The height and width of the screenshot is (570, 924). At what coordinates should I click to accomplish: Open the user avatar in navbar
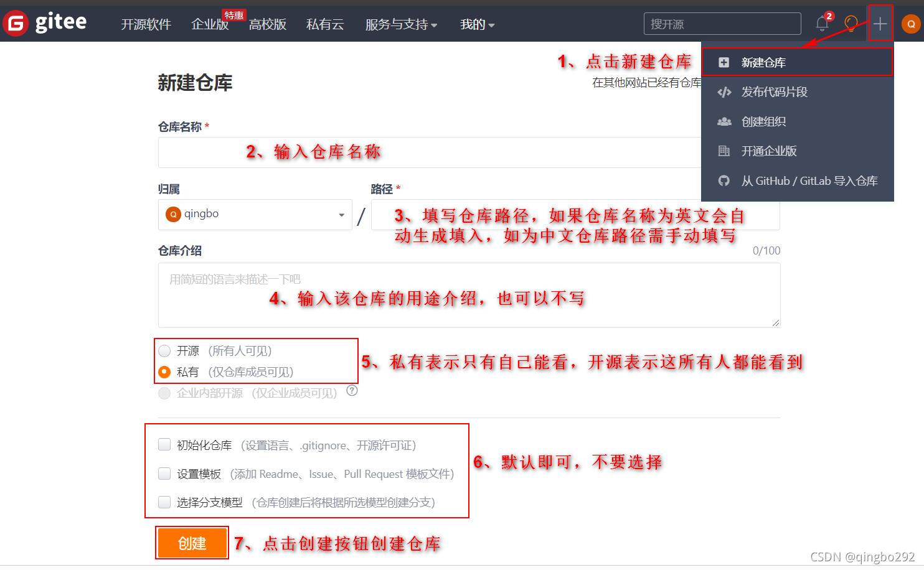coord(911,24)
